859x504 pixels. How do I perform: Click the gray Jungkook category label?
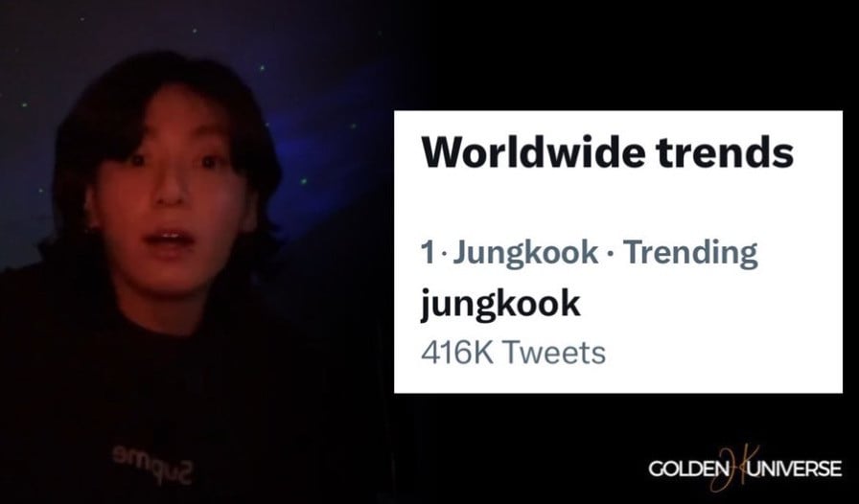coord(525,253)
